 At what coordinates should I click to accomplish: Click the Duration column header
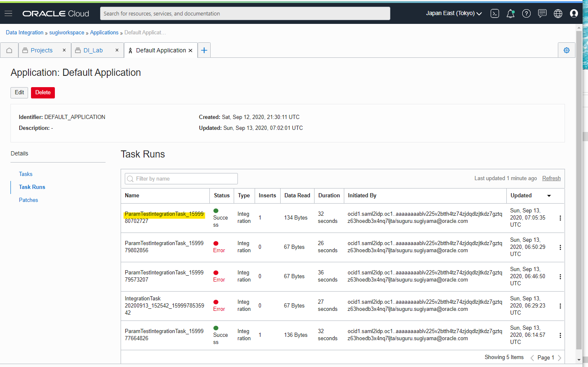[329, 195]
